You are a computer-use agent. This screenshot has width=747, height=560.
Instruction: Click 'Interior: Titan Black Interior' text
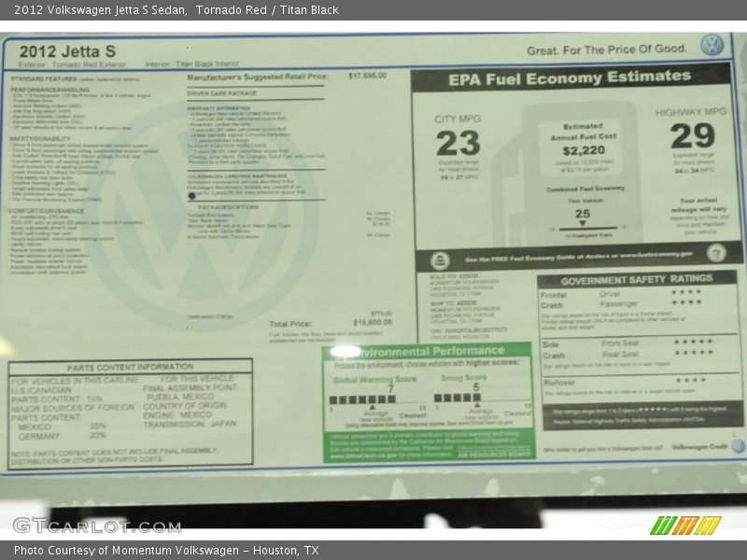click(x=192, y=63)
